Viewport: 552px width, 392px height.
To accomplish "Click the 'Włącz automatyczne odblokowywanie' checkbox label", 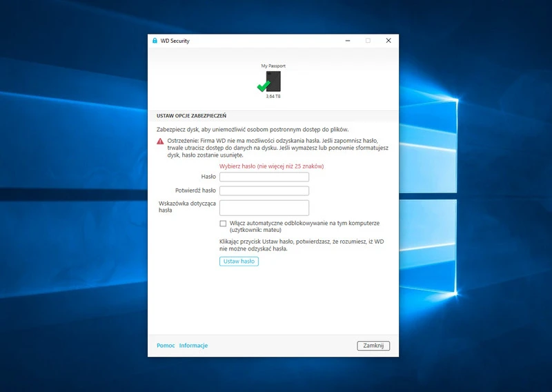I will pyautogui.click(x=304, y=224).
